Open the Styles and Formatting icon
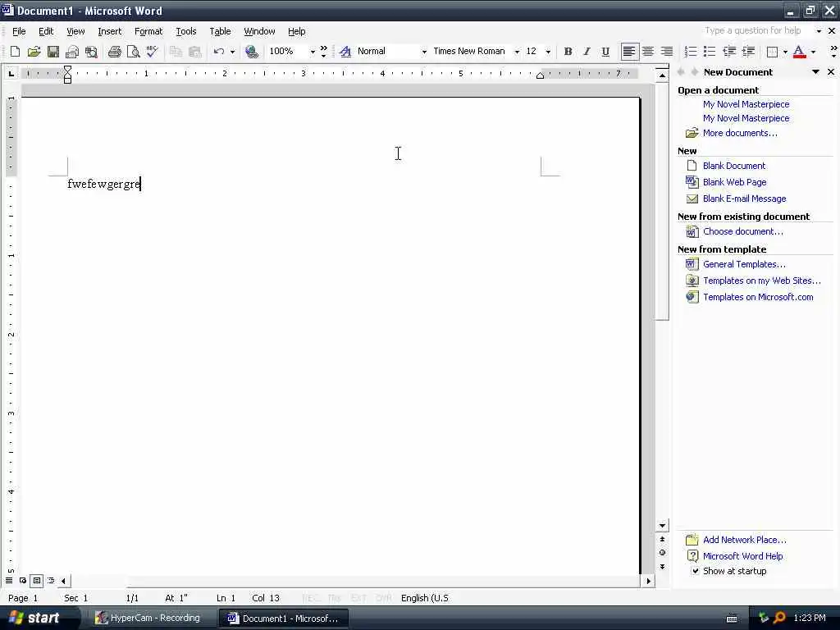The height and width of the screenshot is (630, 840). tap(345, 52)
